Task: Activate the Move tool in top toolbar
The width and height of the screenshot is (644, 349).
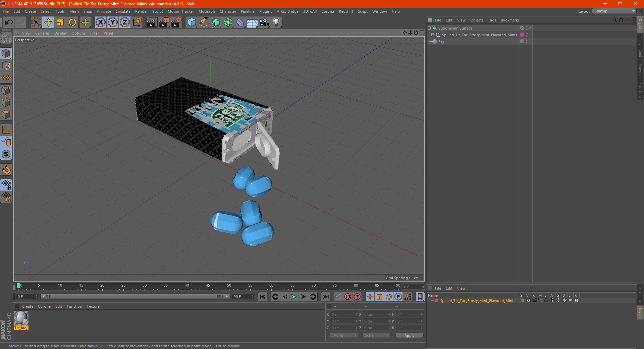Action: (48, 22)
